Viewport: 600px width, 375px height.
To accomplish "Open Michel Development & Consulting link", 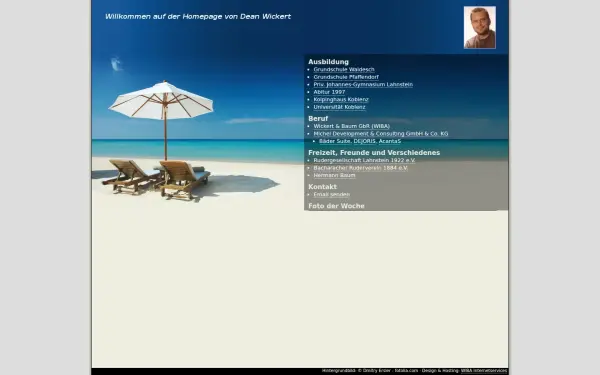I will click(x=380, y=134).
